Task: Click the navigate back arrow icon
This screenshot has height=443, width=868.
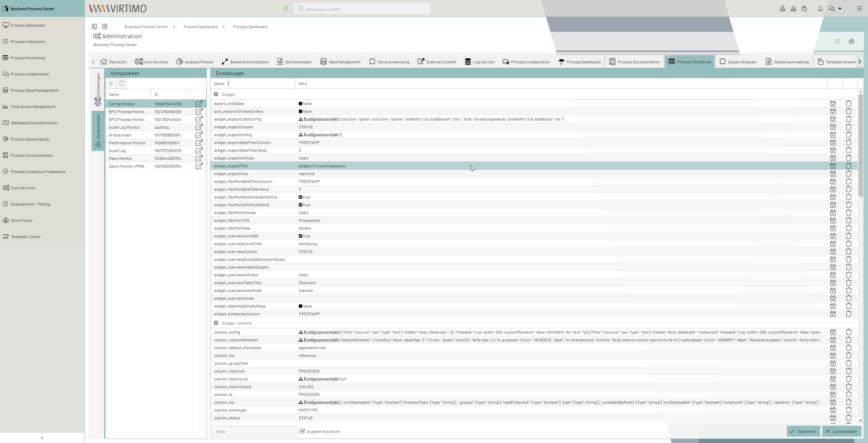Action: coord(94,26)
